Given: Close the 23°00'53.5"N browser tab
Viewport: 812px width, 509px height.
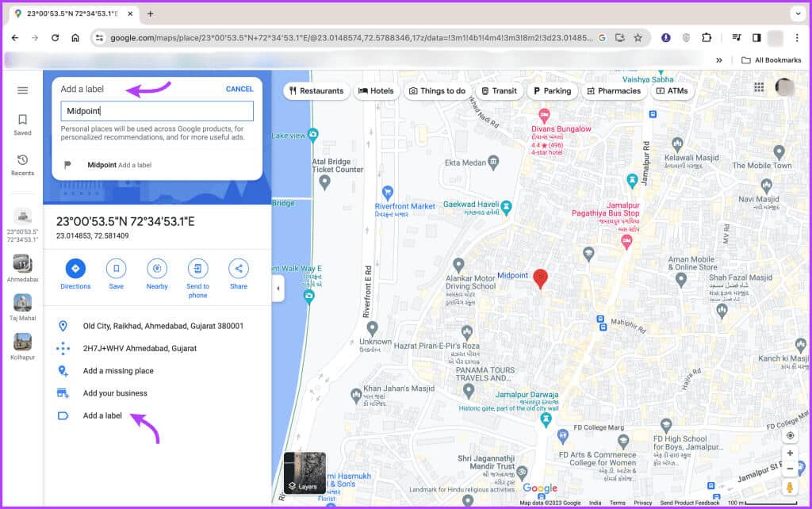Looking at the screenshot, I should click(x=131, y=14).
